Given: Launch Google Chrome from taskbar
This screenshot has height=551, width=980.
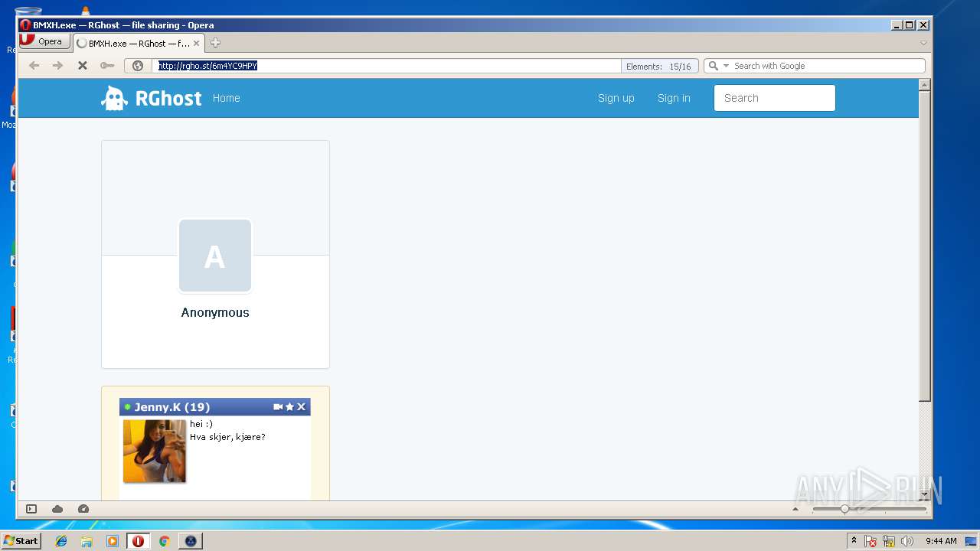Looking at the screenshot, I should [x=164, y=541].
